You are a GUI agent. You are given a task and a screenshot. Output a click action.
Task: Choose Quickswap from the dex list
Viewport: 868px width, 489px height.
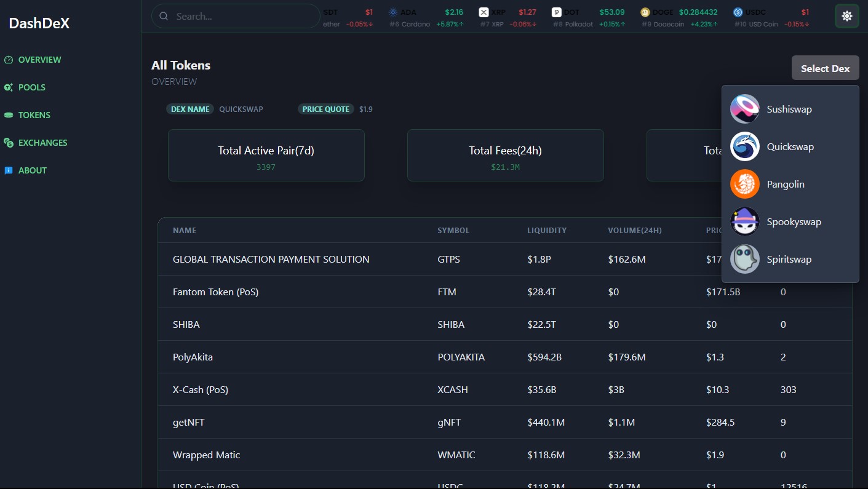click(x=790, y=146)
